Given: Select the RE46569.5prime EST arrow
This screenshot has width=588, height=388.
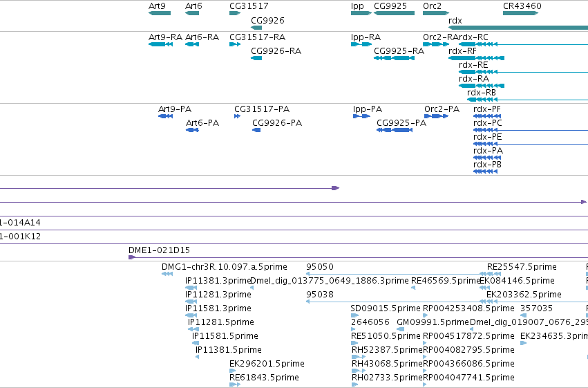Looking at the screenshot, I should [x=413, y=288].
